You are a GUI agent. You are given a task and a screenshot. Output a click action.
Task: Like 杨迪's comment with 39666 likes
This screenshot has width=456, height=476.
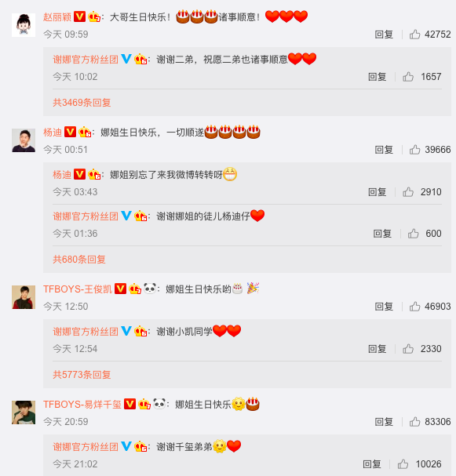click(414, 150)
